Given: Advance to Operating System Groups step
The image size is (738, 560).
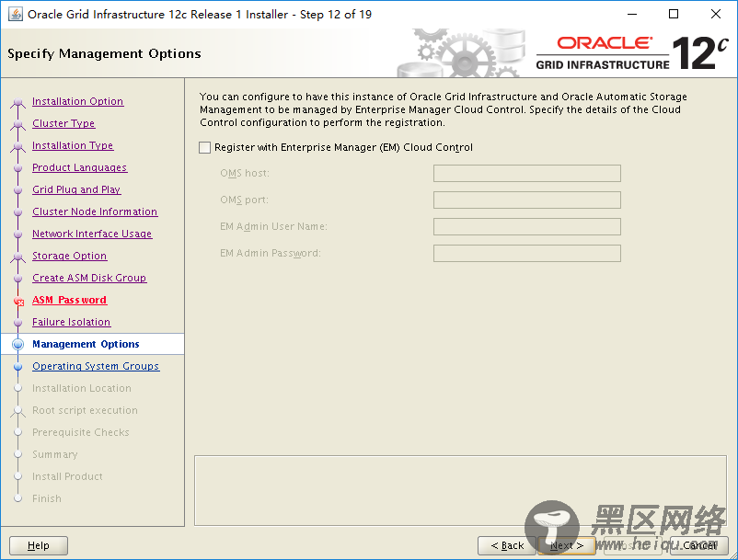Looking at the screenshot, I should [96, 366].
